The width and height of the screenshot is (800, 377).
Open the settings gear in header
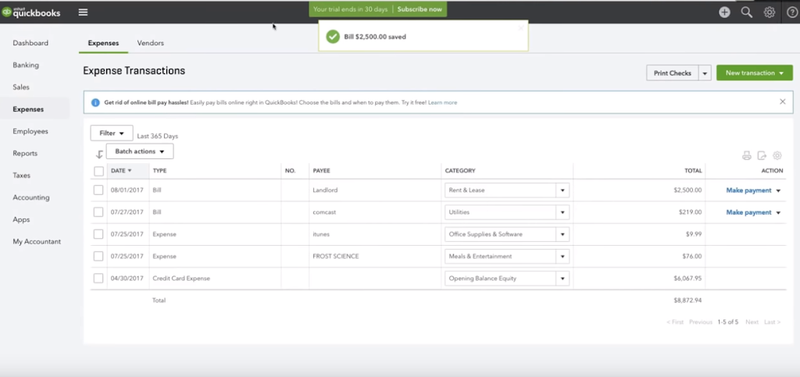tap(769, 12)
